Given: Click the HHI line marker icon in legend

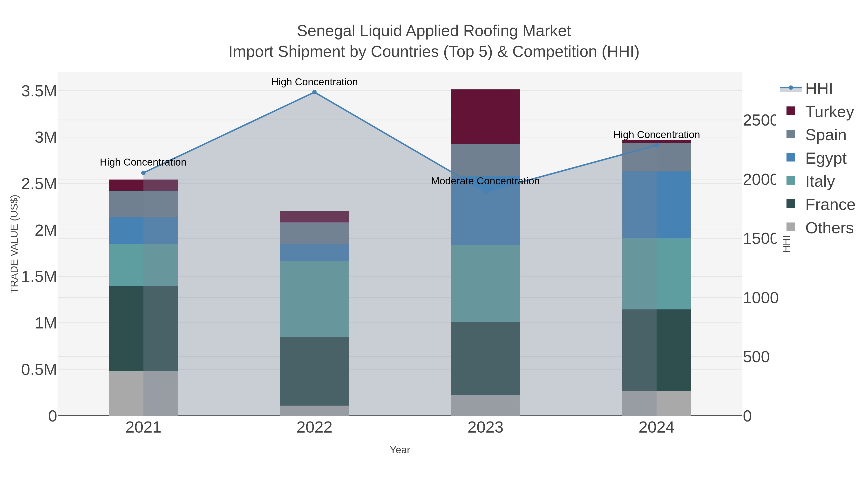Looking at the screenshot, I should point(791,88).
